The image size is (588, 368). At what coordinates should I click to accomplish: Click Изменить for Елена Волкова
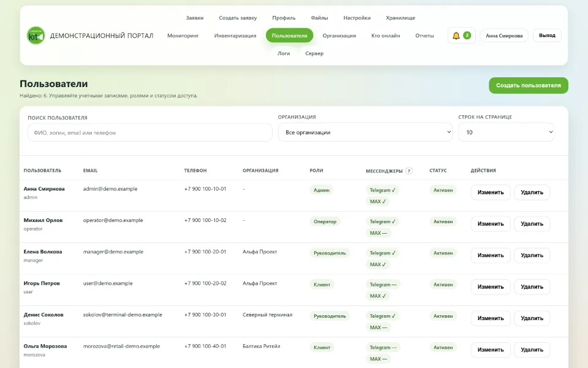click(x=491, y=255)
